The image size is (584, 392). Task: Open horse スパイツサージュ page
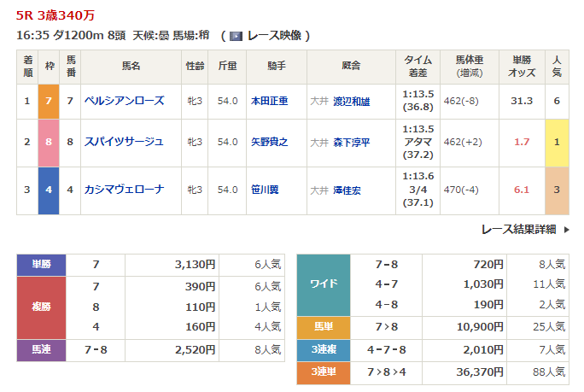124,142
